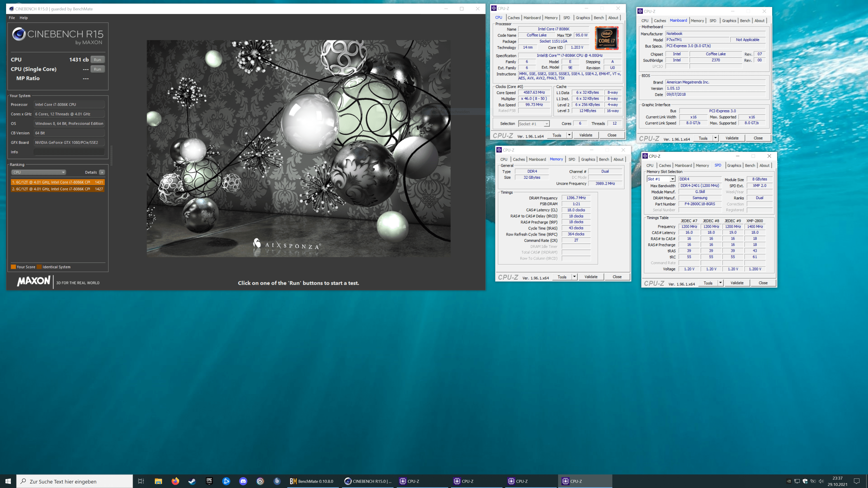Expand the ranking Details arrow
Image resolution: width=868 pixels, height=488 pixels.
[102, 172]
